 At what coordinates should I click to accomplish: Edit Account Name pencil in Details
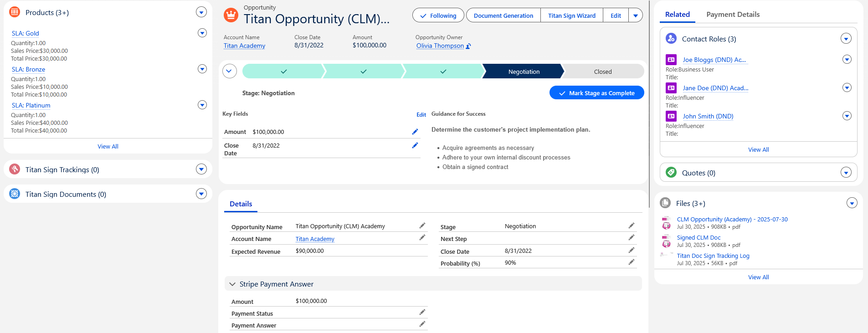[422, 237]
